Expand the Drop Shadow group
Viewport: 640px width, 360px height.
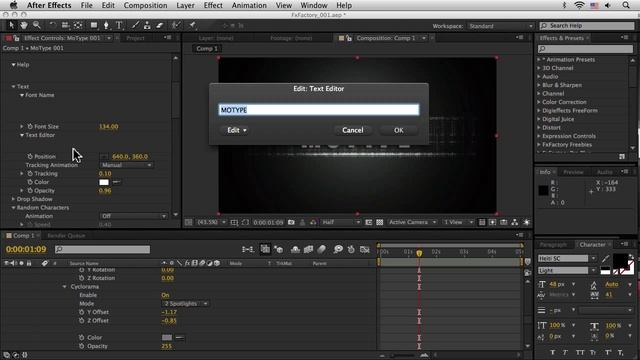pyautogui.click(x=13, y=199)
